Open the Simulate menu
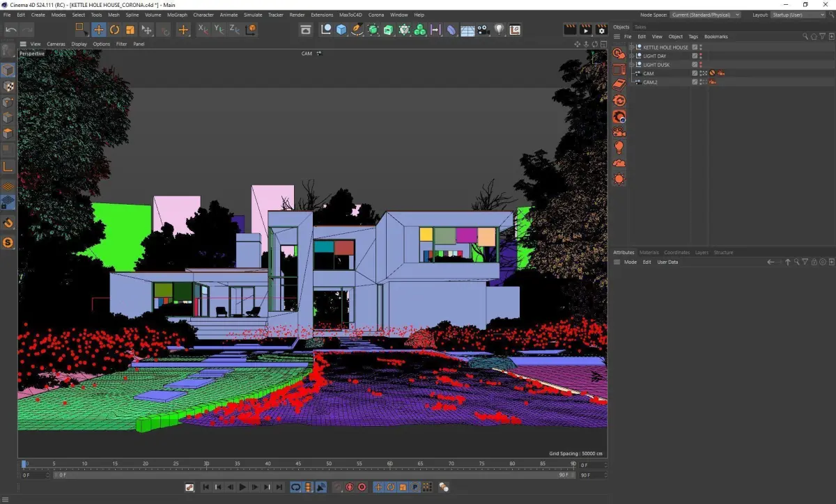Viewport: 836px width, 504px height. [253, 15]
